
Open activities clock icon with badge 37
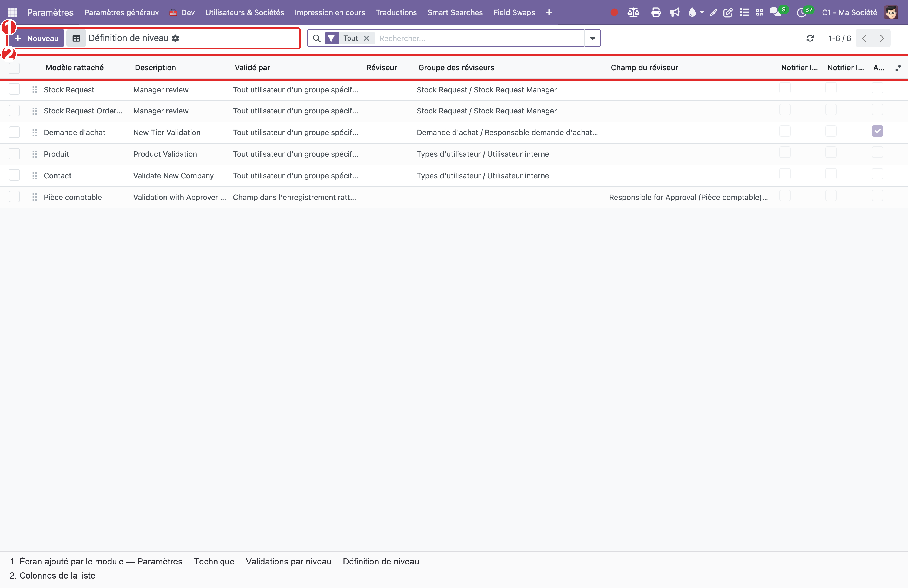pyautogui.click(x=802, y=13)
